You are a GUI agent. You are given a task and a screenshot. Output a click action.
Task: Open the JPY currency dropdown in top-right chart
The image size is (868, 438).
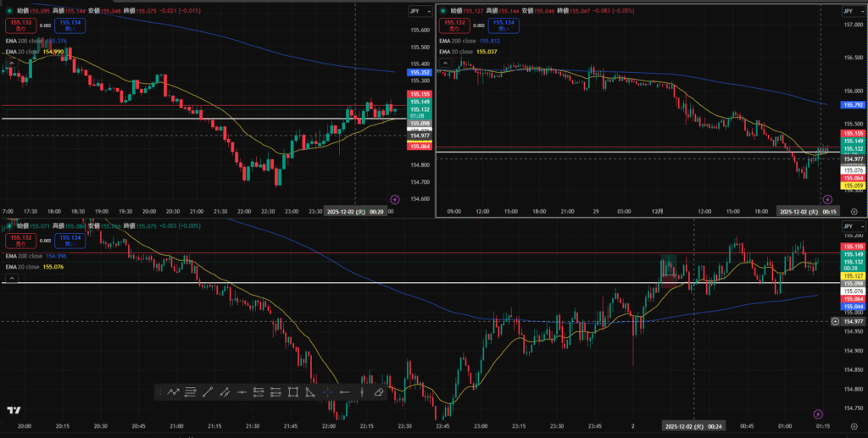coord(847,11)
